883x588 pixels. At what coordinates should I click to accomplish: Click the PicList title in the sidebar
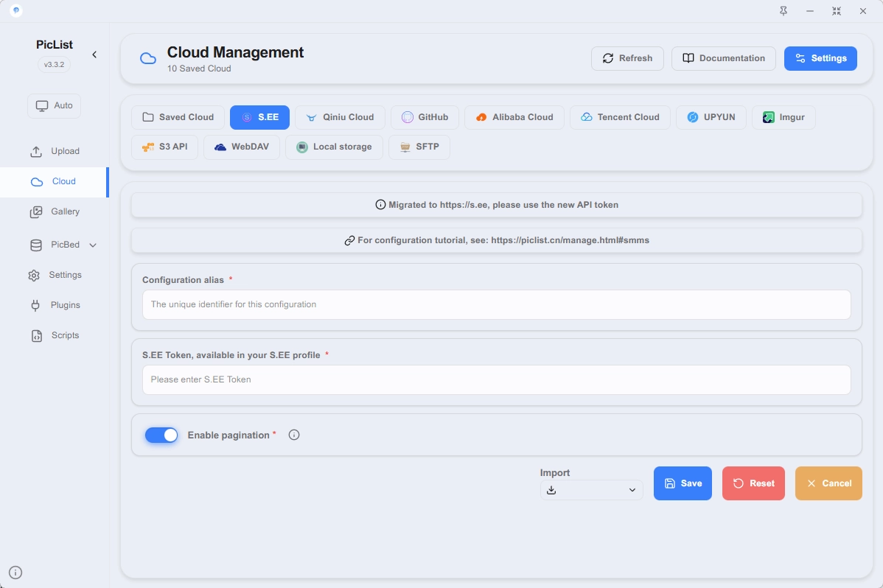pos(54,45)
